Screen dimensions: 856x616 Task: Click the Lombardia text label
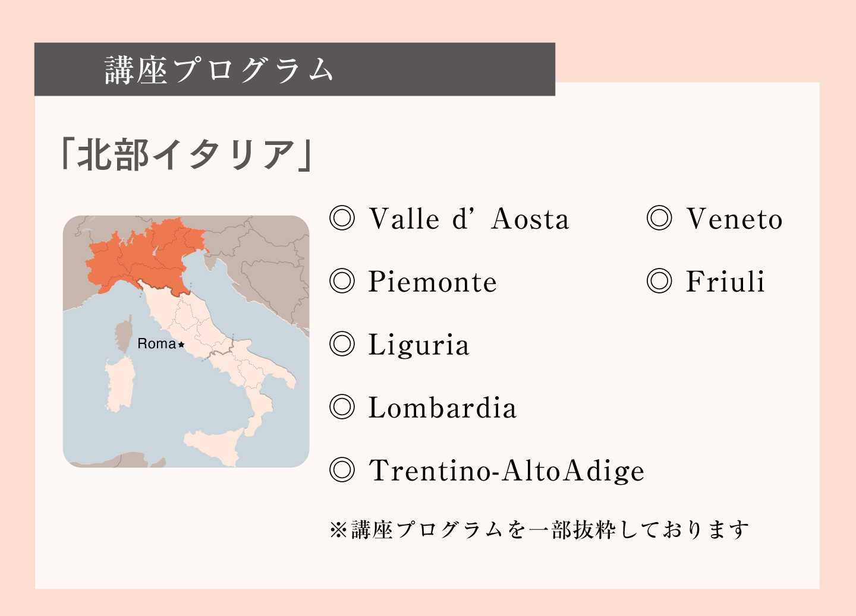point(443,407)
